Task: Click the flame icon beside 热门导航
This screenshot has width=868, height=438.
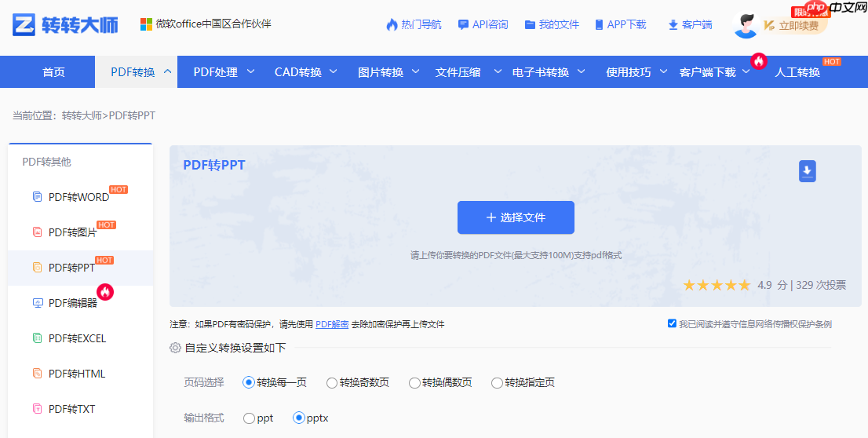Action: (x=392, y=24)
